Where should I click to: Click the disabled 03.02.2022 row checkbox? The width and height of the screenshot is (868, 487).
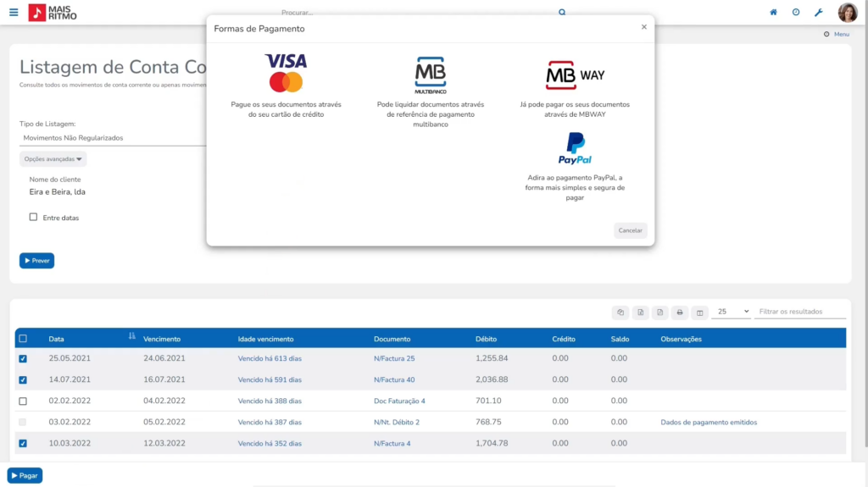[23, 422]
